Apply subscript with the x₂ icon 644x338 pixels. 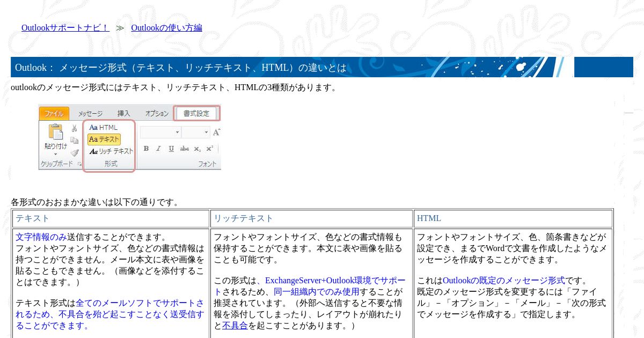(197, 149)
